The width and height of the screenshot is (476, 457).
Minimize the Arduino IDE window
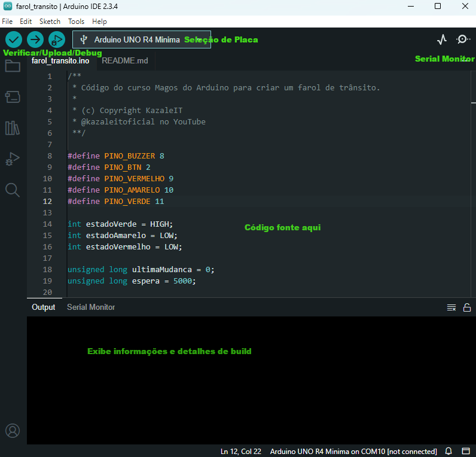[x=411, y=6]
